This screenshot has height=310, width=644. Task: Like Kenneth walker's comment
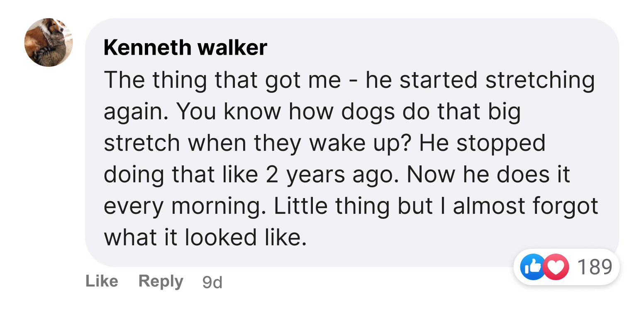[102, 281]
